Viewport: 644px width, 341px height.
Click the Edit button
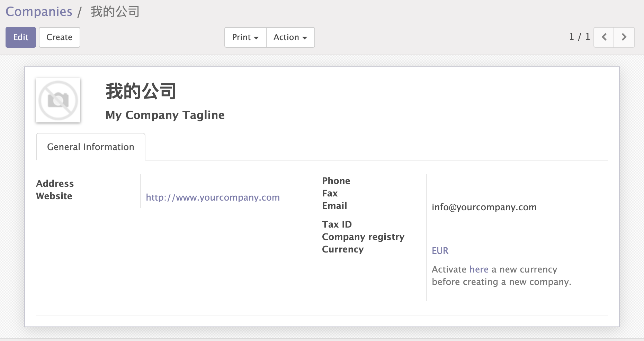click(21, 37)
